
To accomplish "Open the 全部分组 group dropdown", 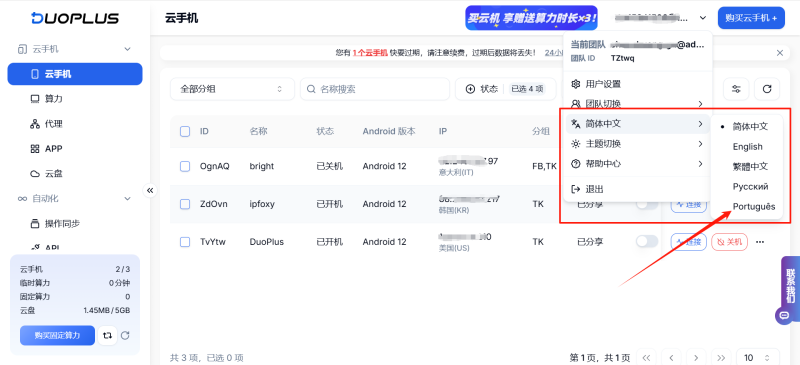I will coord(232,89).
